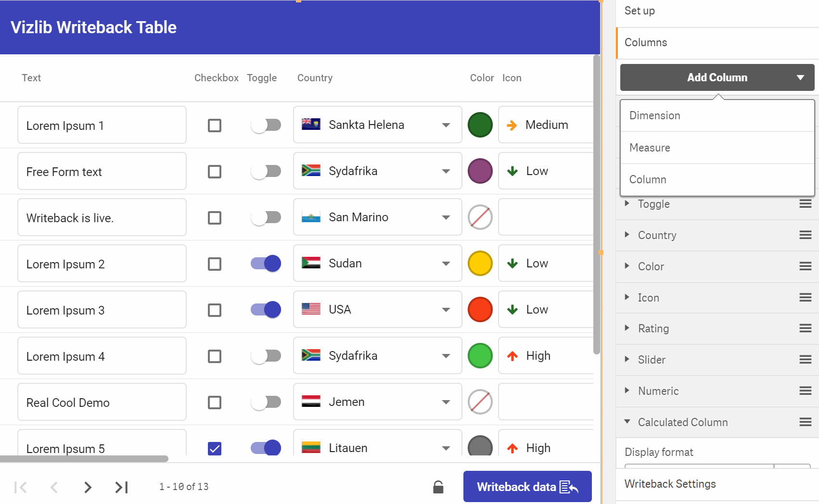Click the Writeback data button
This screenshot has width=819, height=504.
tap(527, 487)
